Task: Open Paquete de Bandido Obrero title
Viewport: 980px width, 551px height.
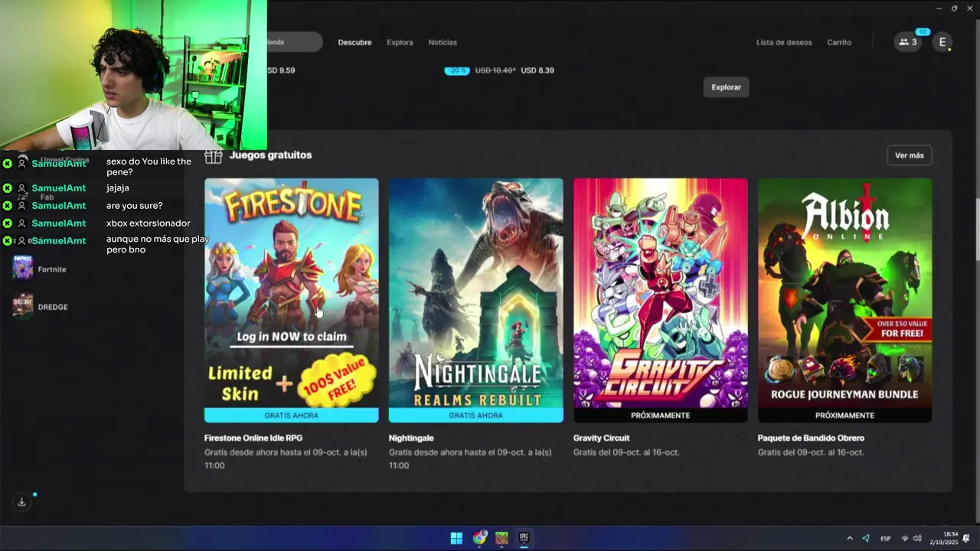Action: [811, 438]
